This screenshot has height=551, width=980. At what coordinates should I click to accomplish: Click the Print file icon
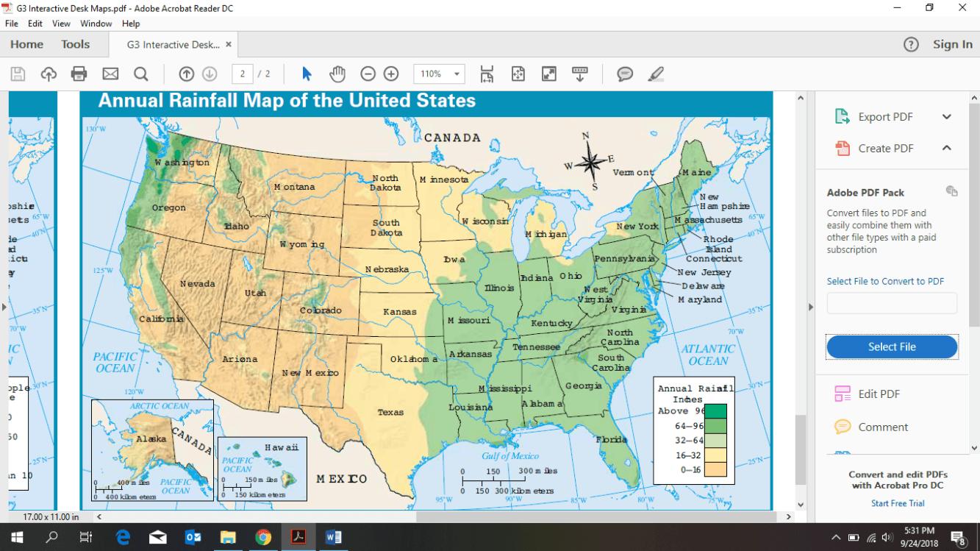click(79, 74)
